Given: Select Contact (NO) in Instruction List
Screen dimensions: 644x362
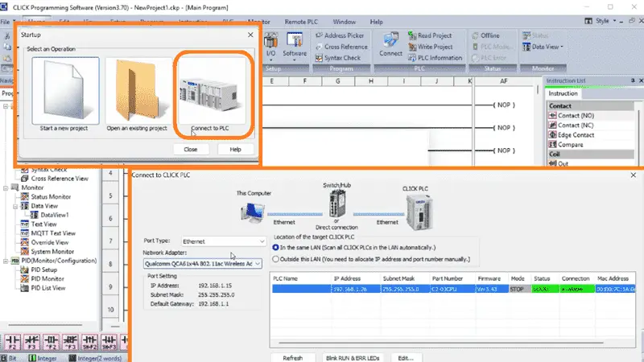Looking at the screenshot, I should 572,116.
